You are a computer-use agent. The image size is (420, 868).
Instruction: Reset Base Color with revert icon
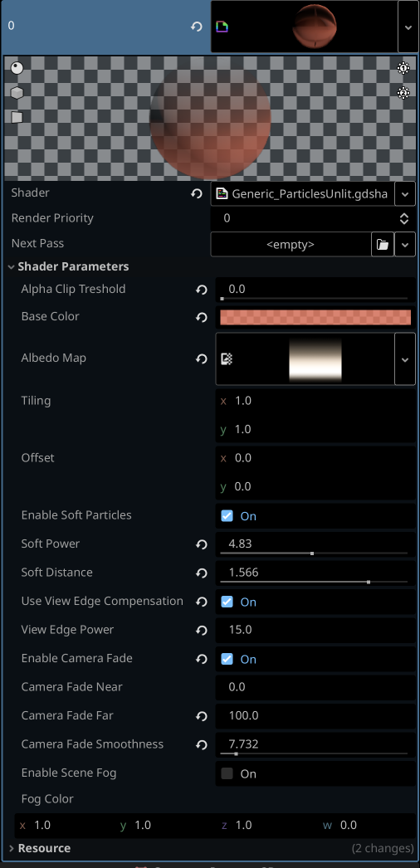pos(202,317)
